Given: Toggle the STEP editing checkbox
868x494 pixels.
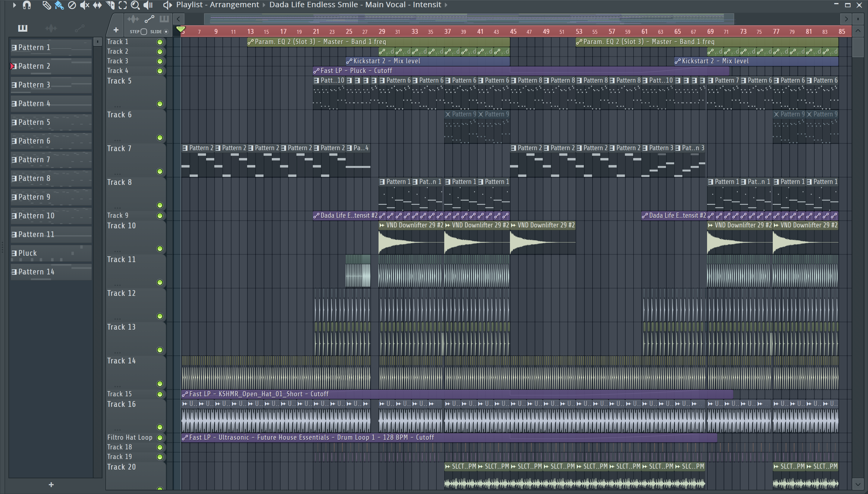Looking at the screenshot, I should click(x=144, y=32).
